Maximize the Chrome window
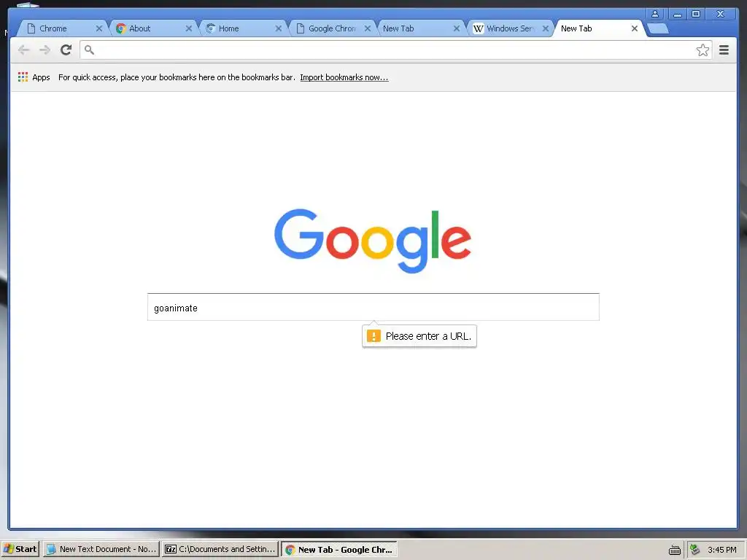The width and height of the screenshot is (747, 560). pyautogui.click(x=696, y=14)
